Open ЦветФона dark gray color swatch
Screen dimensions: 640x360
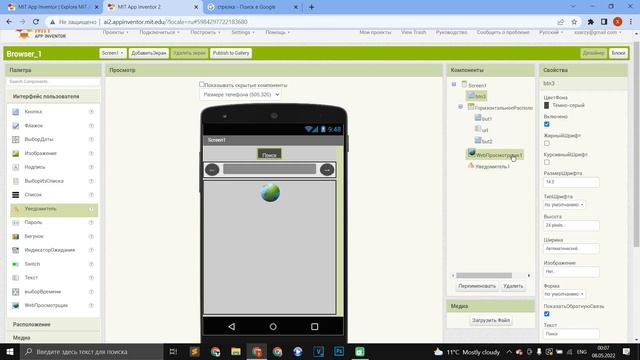pos(547,105)
